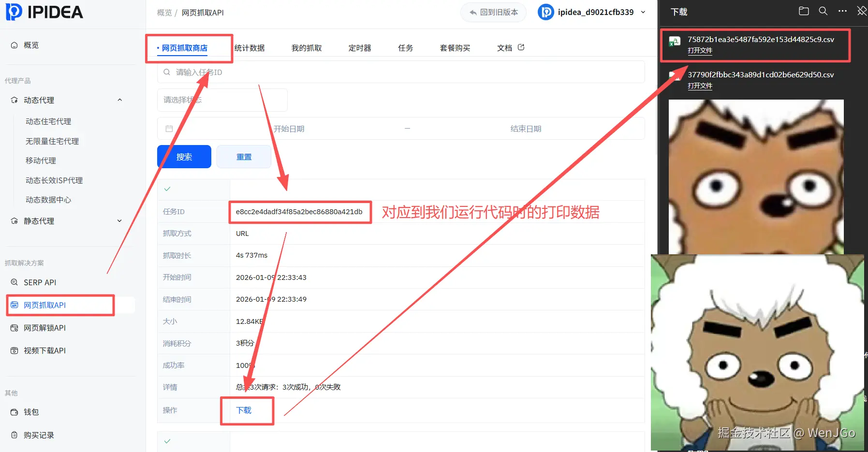Collapse the 动态代理 section chevron

(120, 100)
